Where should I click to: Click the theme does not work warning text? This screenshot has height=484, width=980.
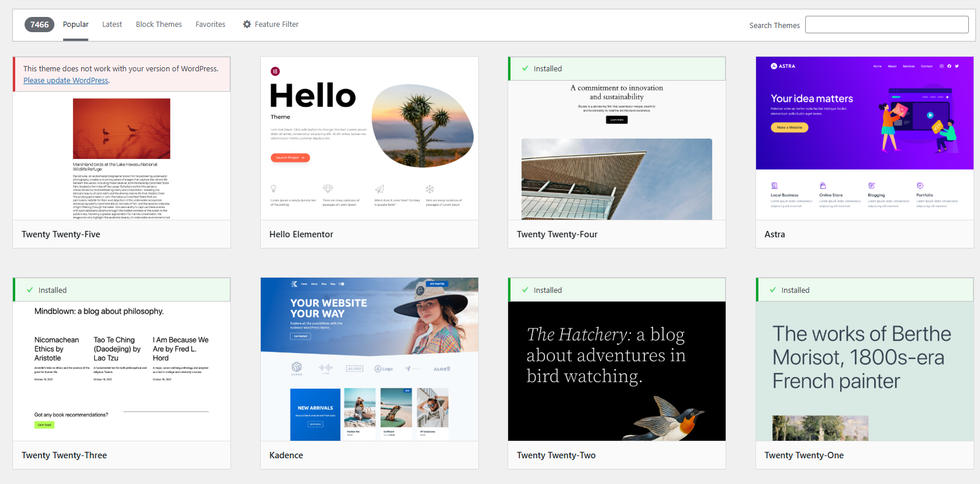pos(121,69)
